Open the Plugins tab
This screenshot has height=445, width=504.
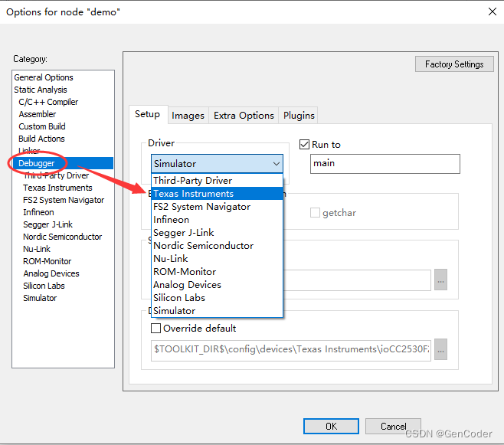(x=299, y=116)
